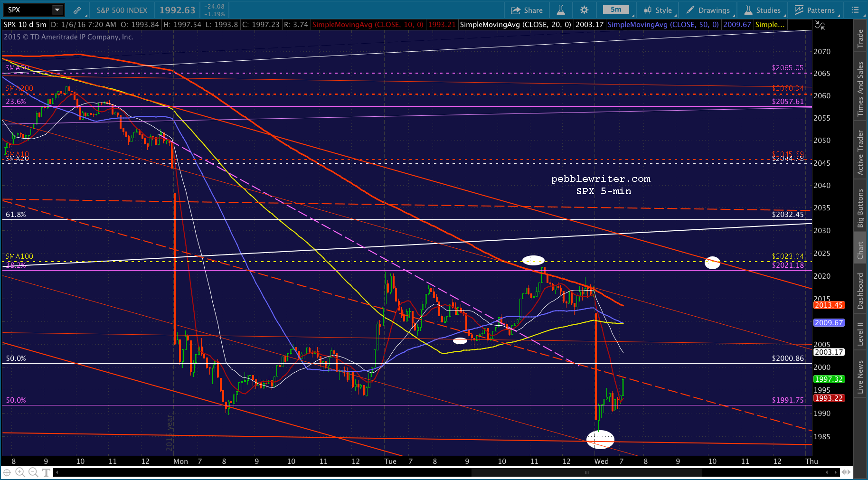868x480 pixels.
Task: Open the Times And Sales side tab
Action: tap(860, 89)
